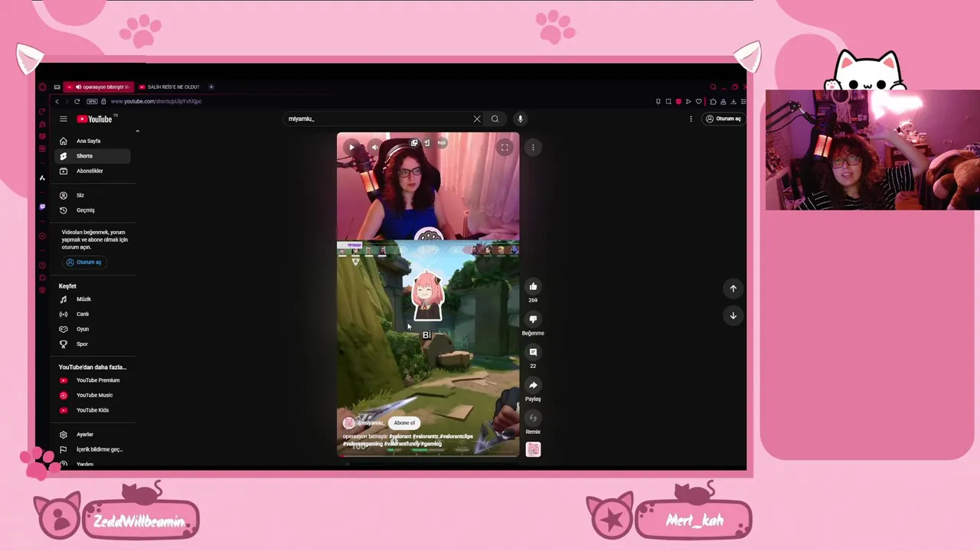980x551 pixels.
Task: Go back in browser history
Action: [57, 101]
